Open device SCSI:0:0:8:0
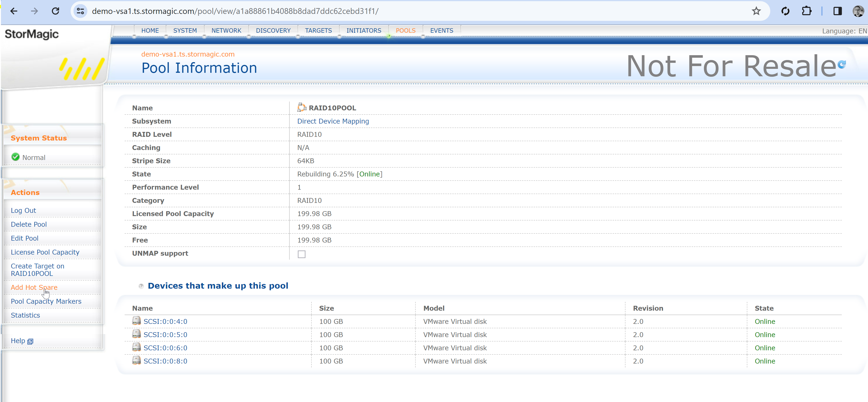 (x=165, y=361)
